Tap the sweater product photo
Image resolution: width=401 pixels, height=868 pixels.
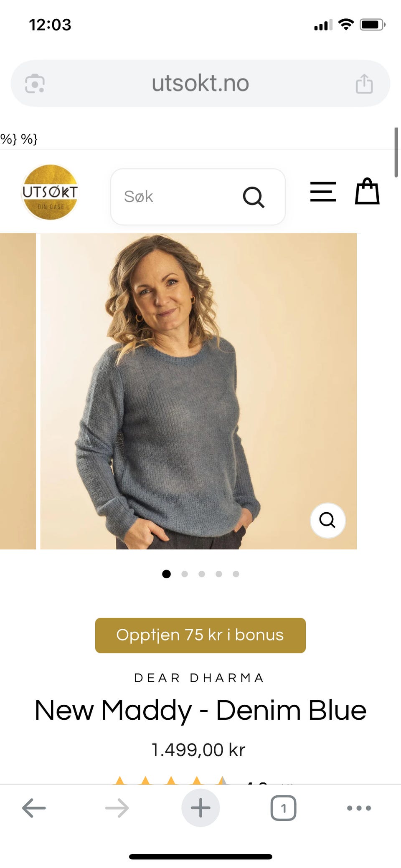click(x=198, y=391)
